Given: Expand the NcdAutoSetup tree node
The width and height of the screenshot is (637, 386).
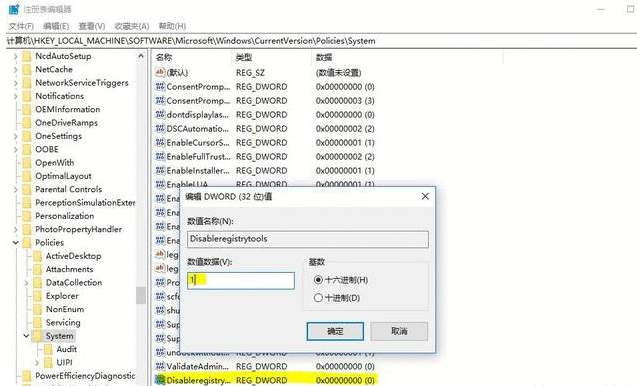Looking at the screenshot, I should pos(15,56).
